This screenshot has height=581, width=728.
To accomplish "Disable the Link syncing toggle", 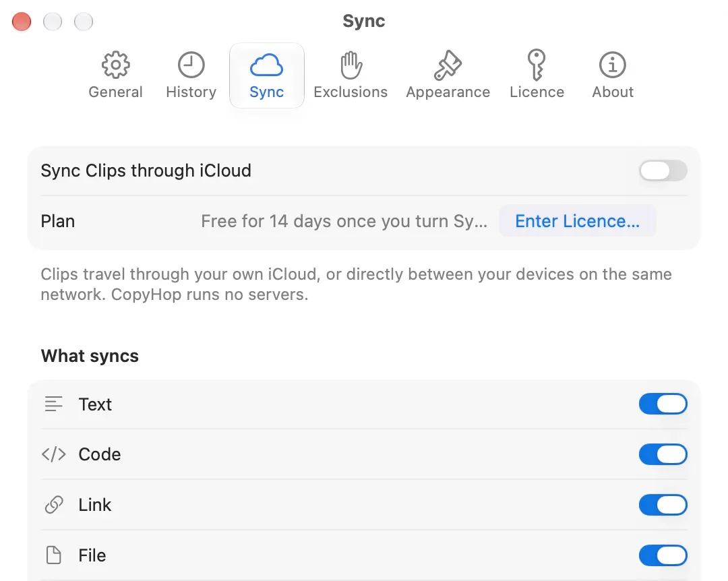I will (663, 505).
